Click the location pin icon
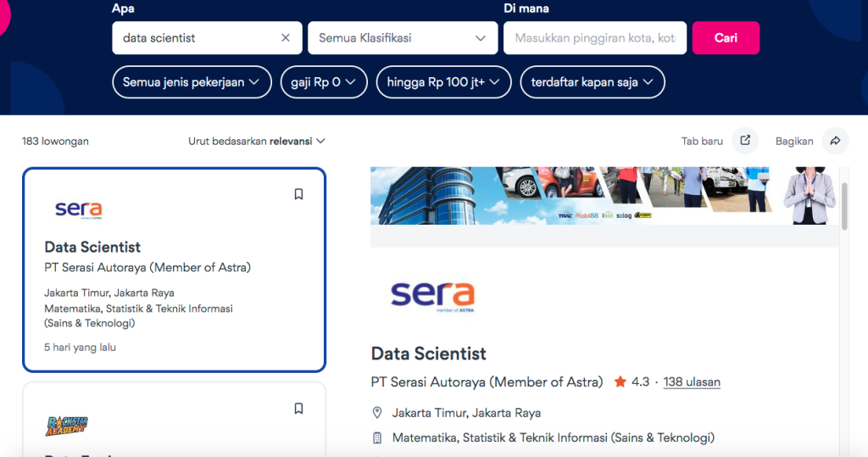 click(x=377, y=413)
